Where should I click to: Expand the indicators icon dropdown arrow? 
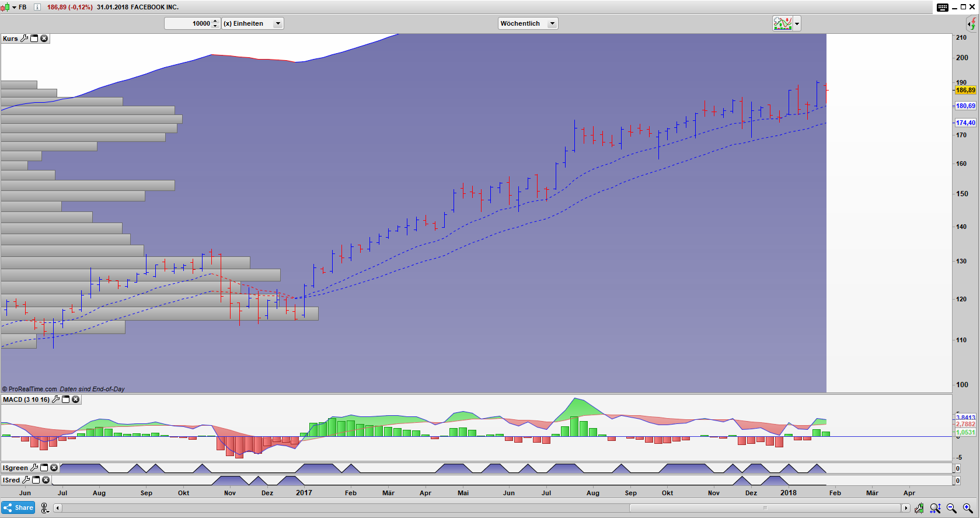797,24
